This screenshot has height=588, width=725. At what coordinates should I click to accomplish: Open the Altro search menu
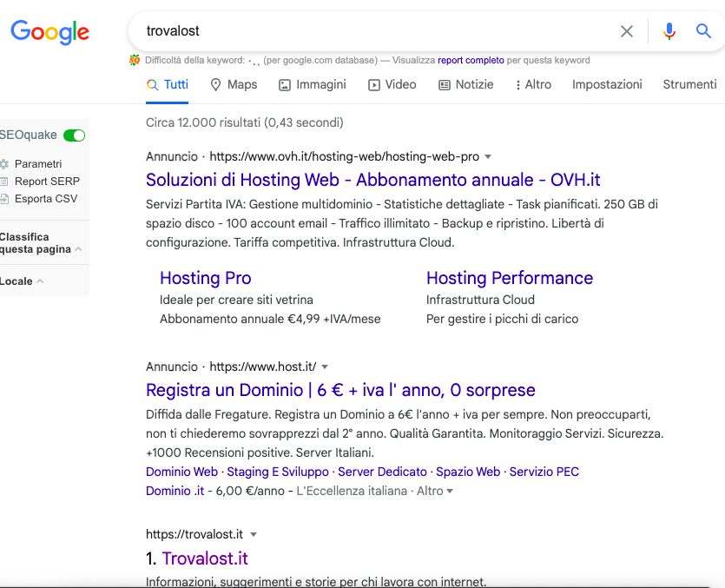pyautogui.click(x=534, y=84)
